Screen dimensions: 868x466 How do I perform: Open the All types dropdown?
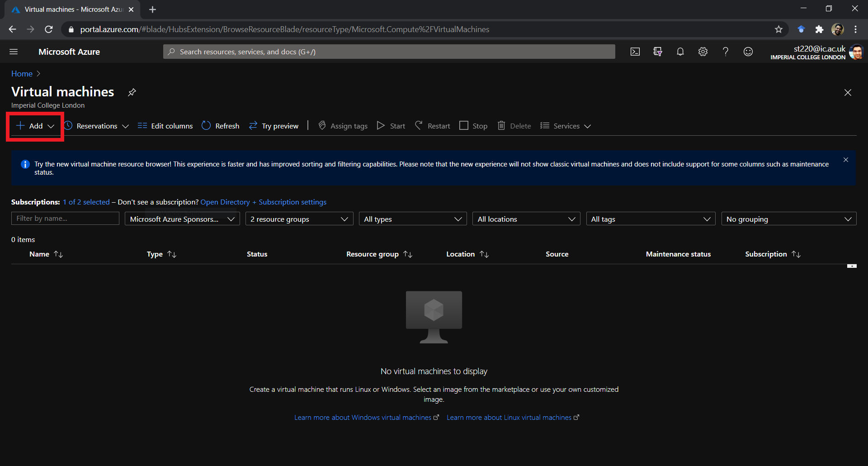413,219
